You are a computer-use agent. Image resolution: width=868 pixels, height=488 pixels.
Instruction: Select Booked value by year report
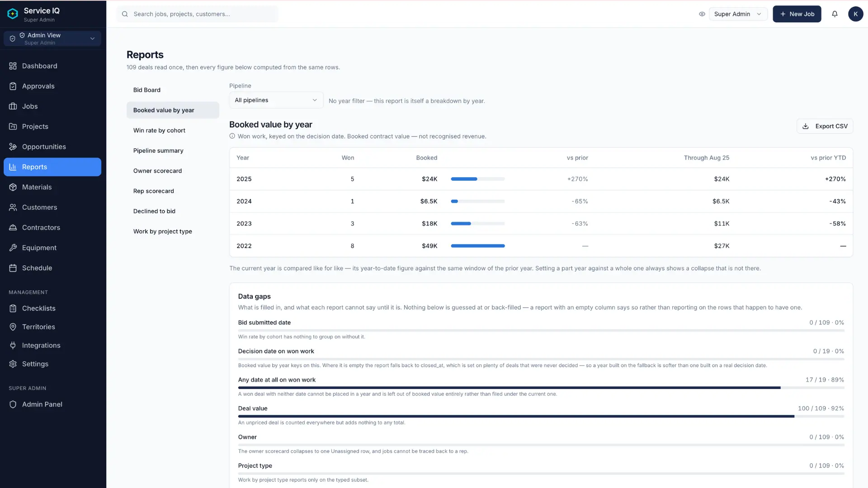[173, 110]
